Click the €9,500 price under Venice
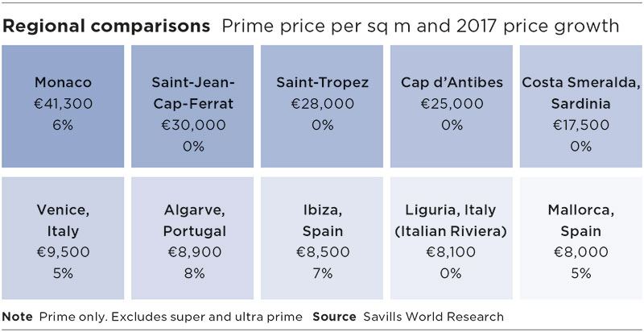 pos(63,252)
